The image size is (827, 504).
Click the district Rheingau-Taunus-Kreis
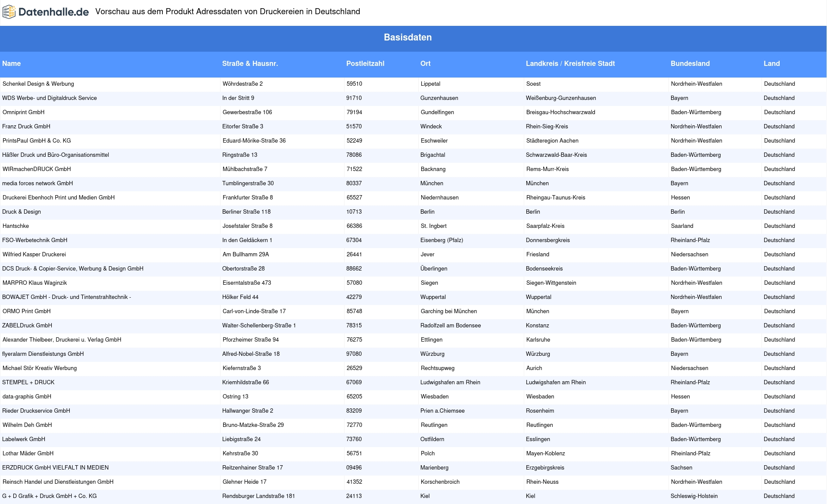[556, 198]
